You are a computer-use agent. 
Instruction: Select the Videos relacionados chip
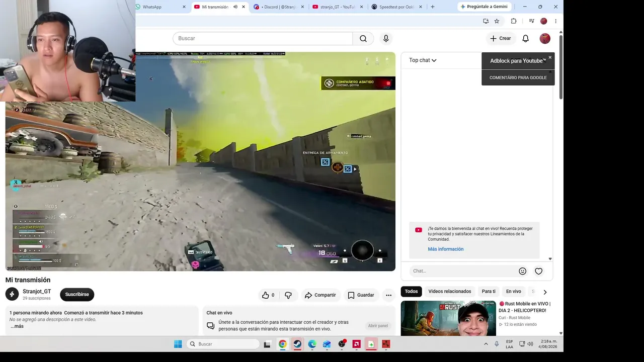click(x=450, y=292)
